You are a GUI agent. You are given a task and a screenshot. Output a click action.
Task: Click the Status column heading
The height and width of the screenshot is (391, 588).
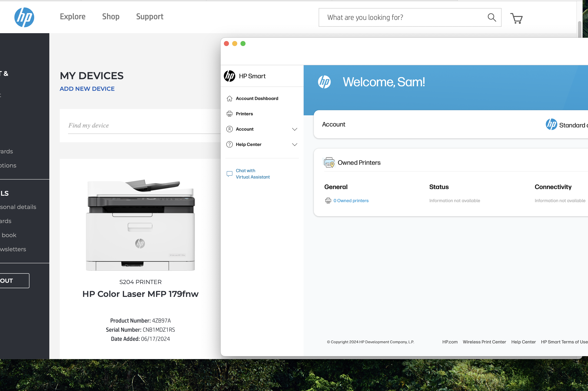439,187
